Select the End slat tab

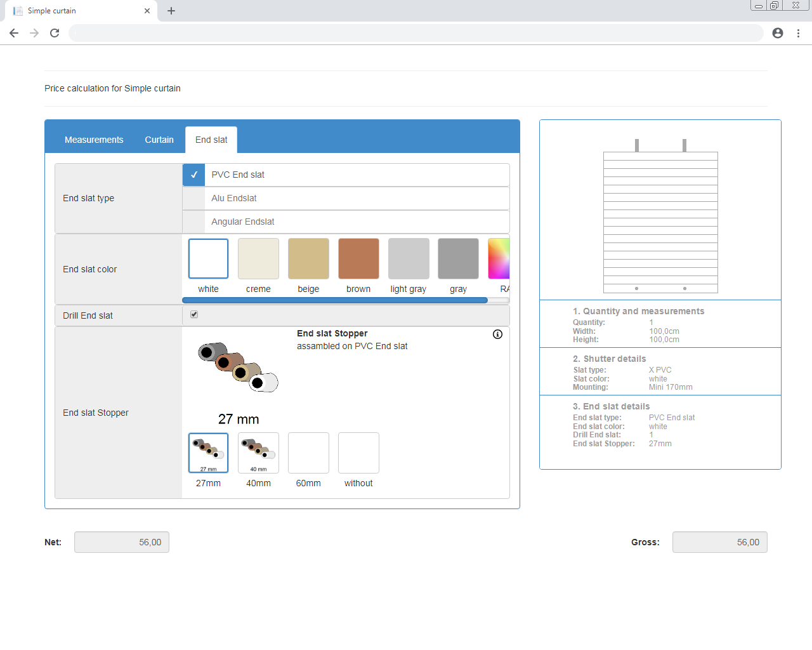pyautogui.click(x=211, y=140)
